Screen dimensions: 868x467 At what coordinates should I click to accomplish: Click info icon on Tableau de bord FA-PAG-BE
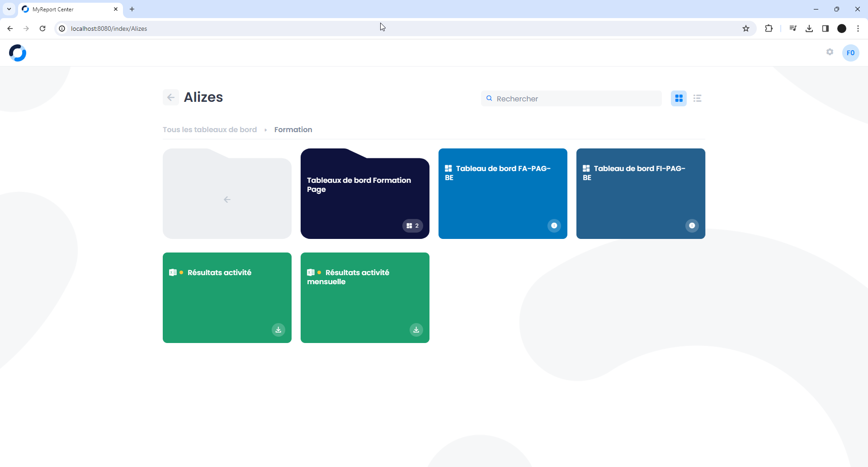pos(554,226)
